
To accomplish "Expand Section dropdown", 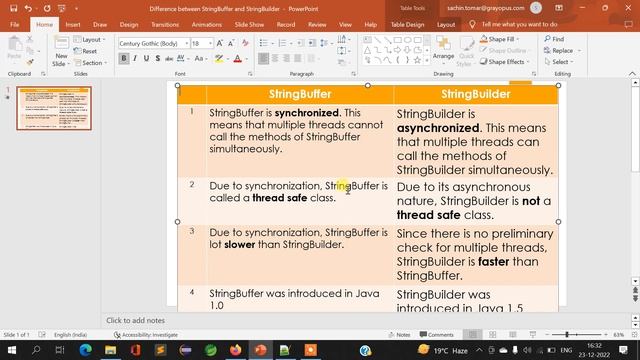I will 91,63.
